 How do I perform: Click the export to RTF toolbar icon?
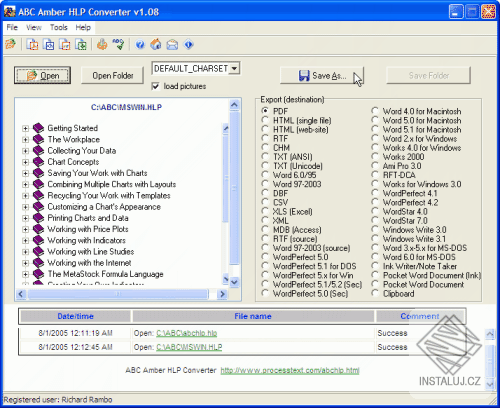pos(65,44)
